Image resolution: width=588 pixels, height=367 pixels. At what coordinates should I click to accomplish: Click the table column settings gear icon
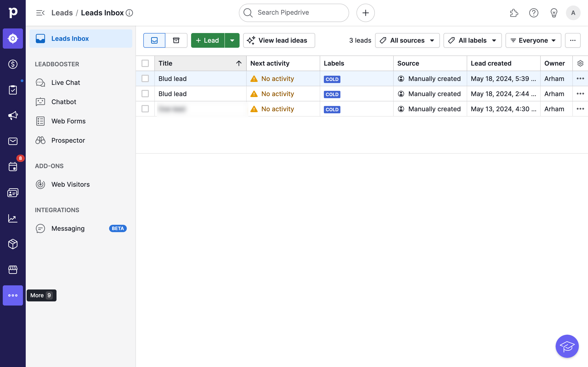coord(580,63)
